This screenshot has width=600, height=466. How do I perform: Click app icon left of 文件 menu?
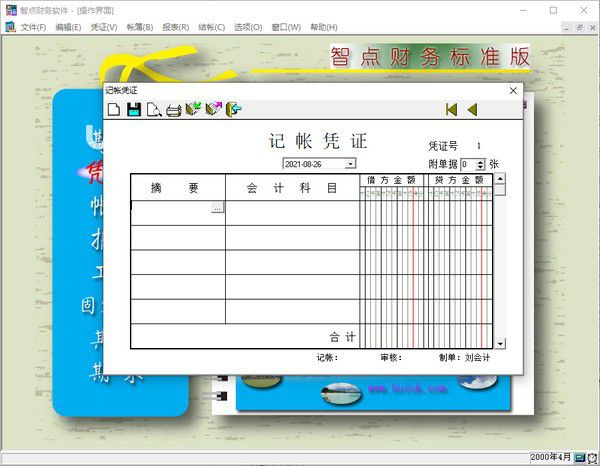(11, 27)
